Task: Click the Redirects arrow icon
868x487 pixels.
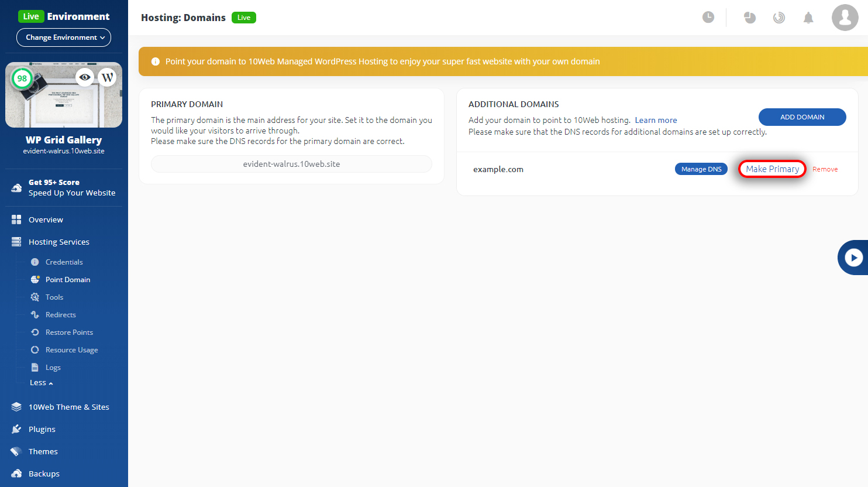Action: (35, 314)
